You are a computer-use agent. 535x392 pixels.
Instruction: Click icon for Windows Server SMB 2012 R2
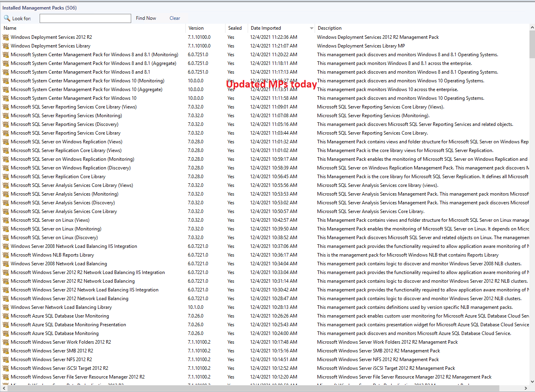pos(6,351)
